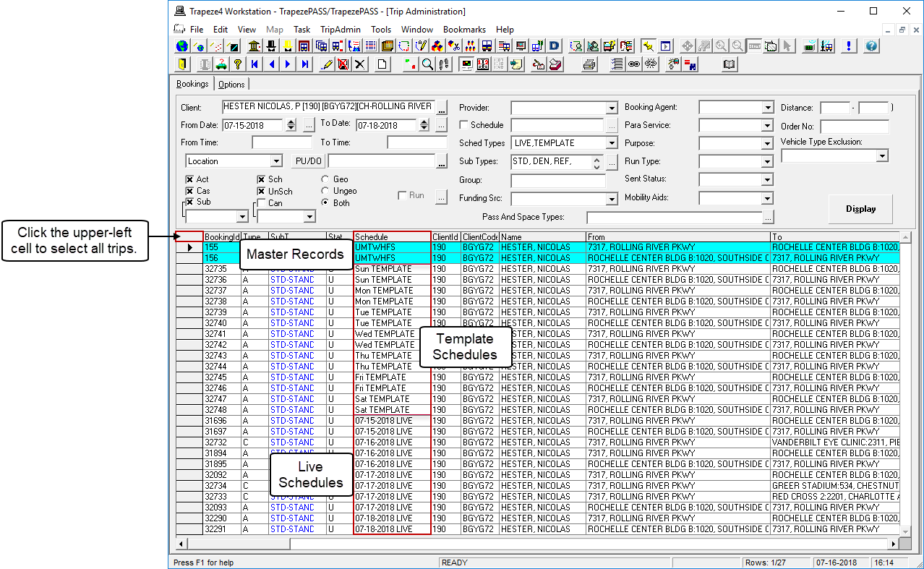Click the red X delete toolbar icon
Image resolution: width=924 pixels, height=569 pixels.
(343, 64)
